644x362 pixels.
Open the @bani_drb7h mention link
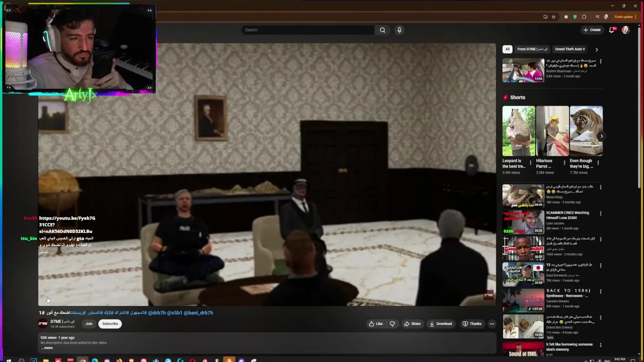(198, 313)
